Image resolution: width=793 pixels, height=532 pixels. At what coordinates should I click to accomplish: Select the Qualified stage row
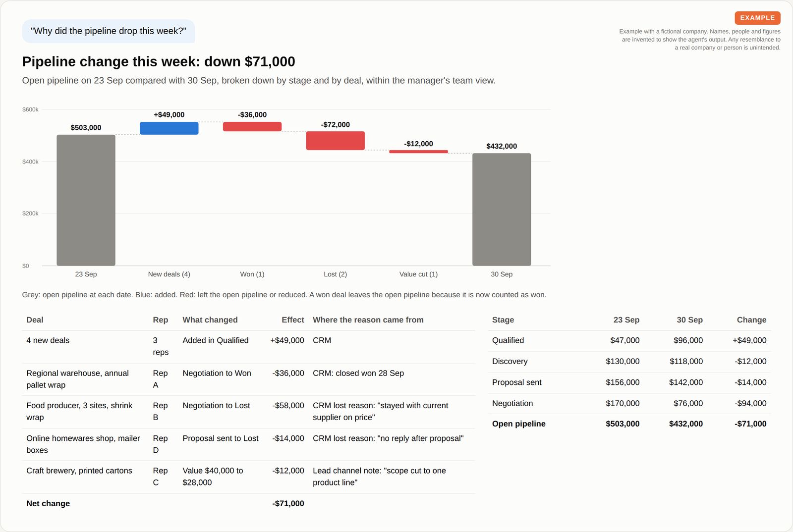click(629, 341)
